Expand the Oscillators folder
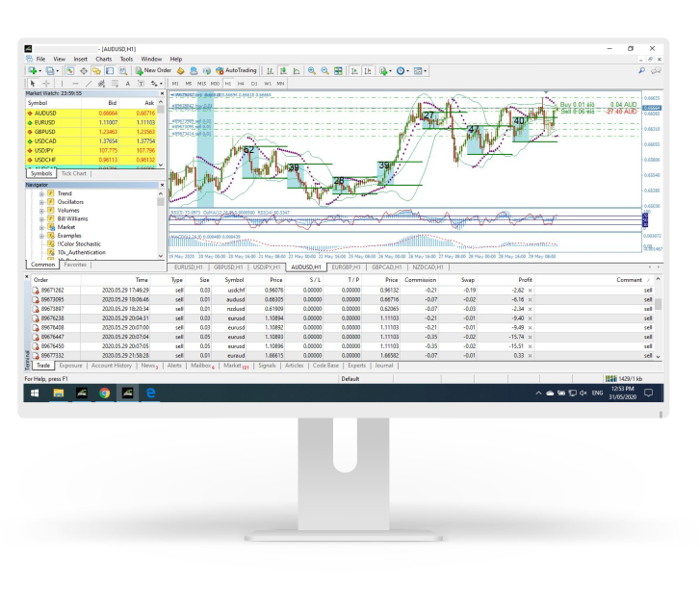The width and height of the screenshot is (700, 610). (41, 202)
